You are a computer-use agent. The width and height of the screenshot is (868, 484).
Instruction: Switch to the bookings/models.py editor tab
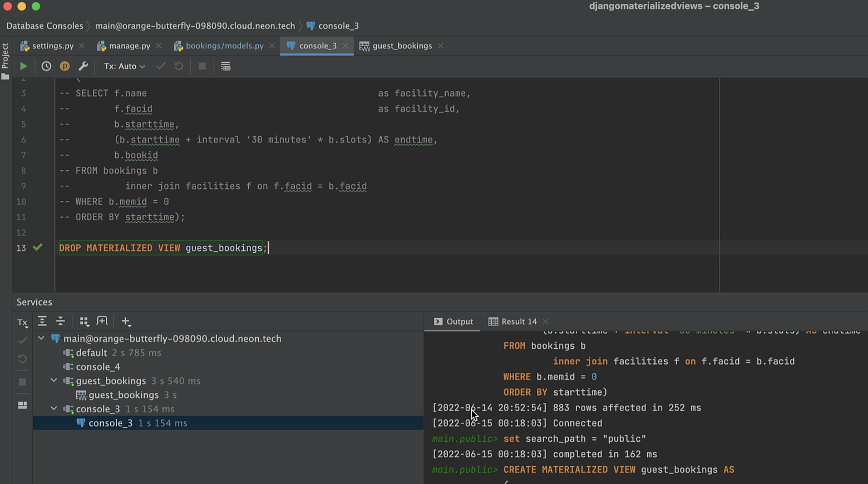pos(224,46)
